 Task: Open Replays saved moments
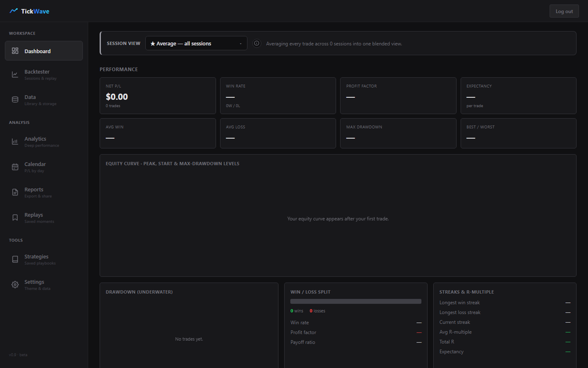coord(44,217)
